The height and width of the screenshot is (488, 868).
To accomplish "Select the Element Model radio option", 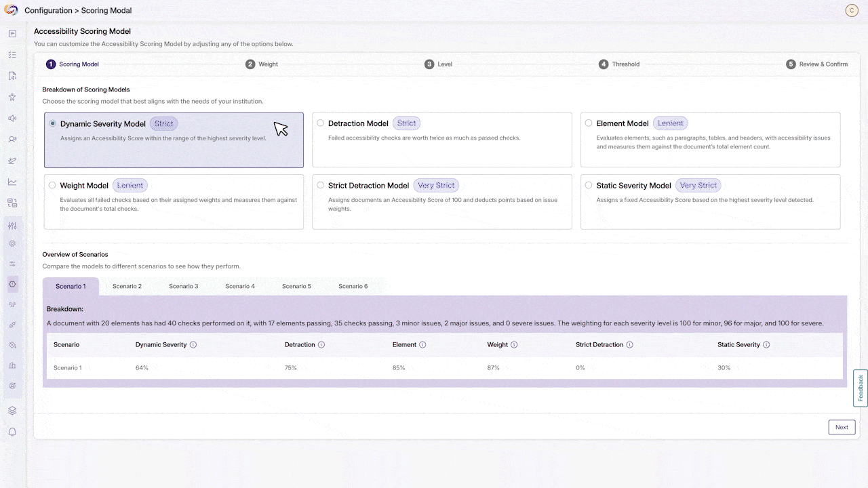I will [x=589, y=123].
